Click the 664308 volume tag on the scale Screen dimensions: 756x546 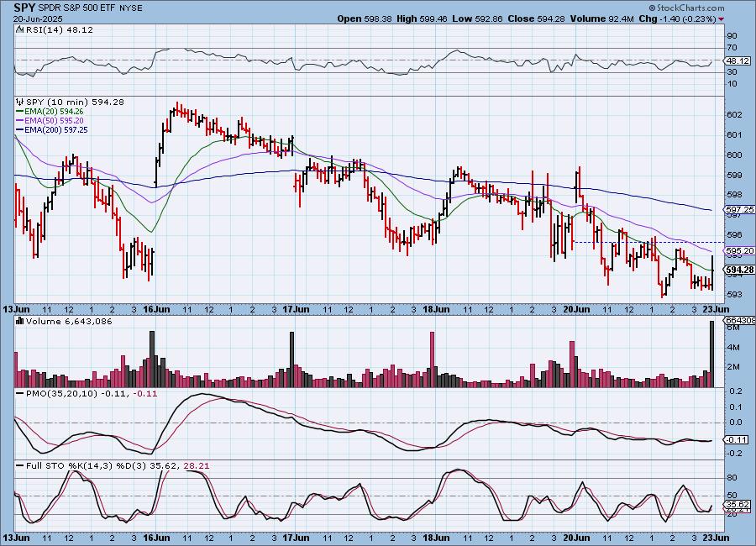[739, 321]
